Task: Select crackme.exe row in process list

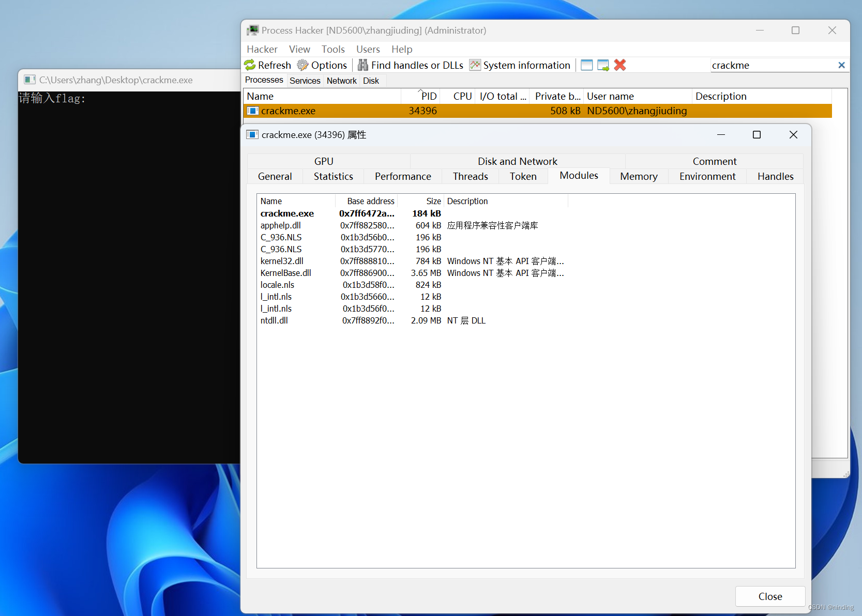Action: coord(538,111)
